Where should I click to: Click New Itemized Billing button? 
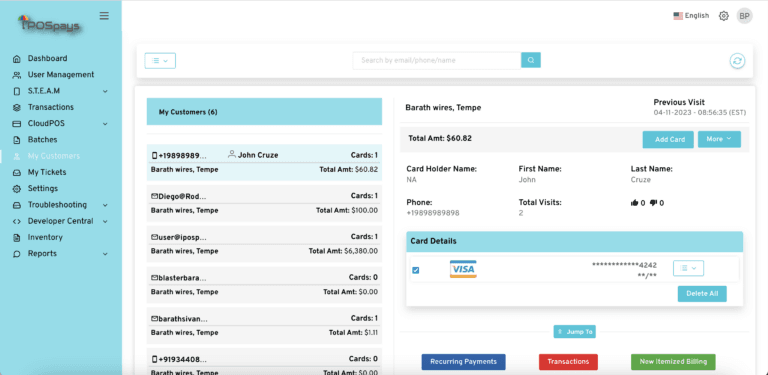click(x=673, y=362)
